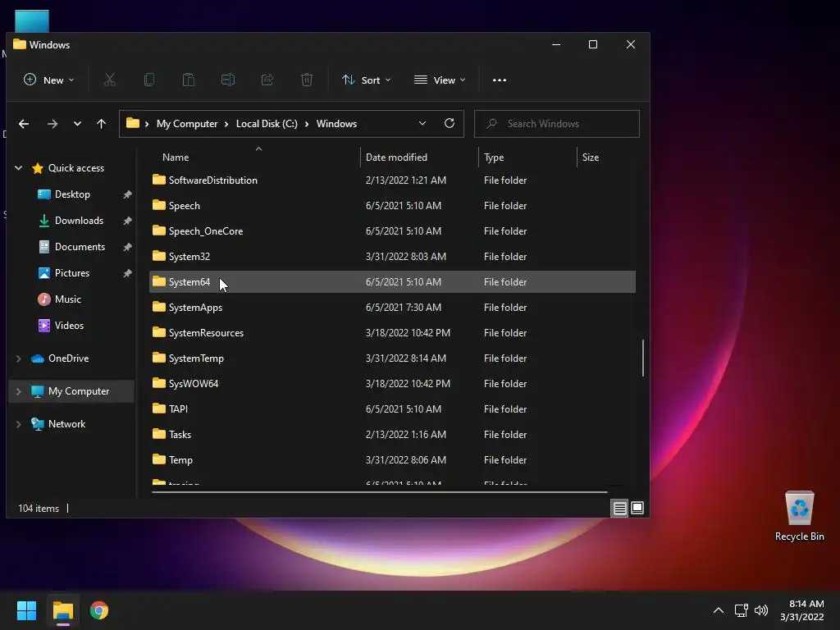The height and width of the screenshot is (630, 840).
Task: Click in the Search Windows field
Action: click(557, 124)
